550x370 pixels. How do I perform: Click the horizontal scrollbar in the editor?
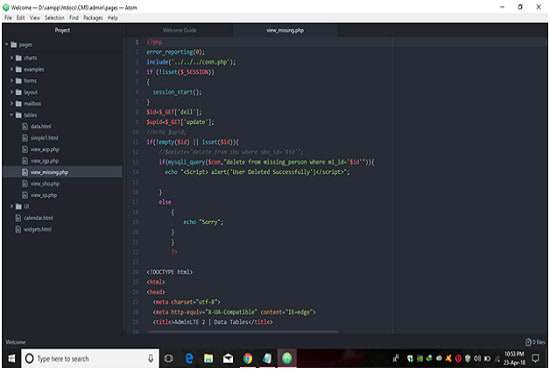(x=243, y=331)
